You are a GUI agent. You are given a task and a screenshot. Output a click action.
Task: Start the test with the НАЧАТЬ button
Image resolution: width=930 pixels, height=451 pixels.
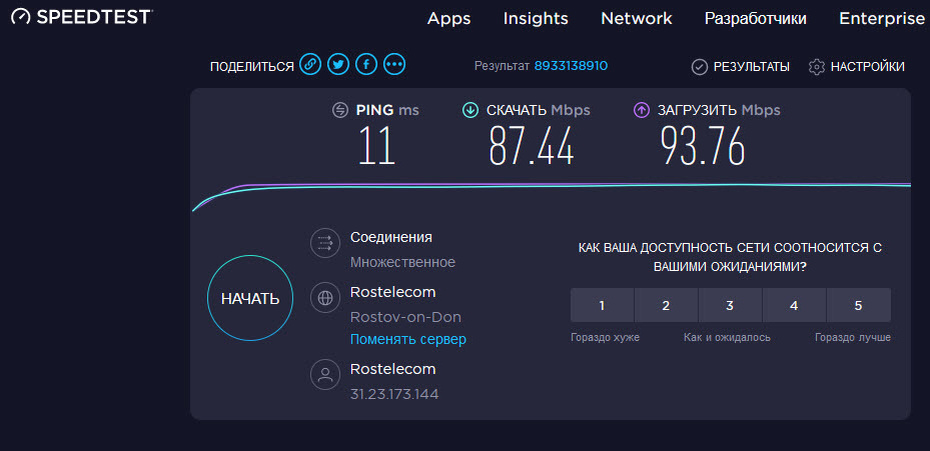tap(250, 298)
